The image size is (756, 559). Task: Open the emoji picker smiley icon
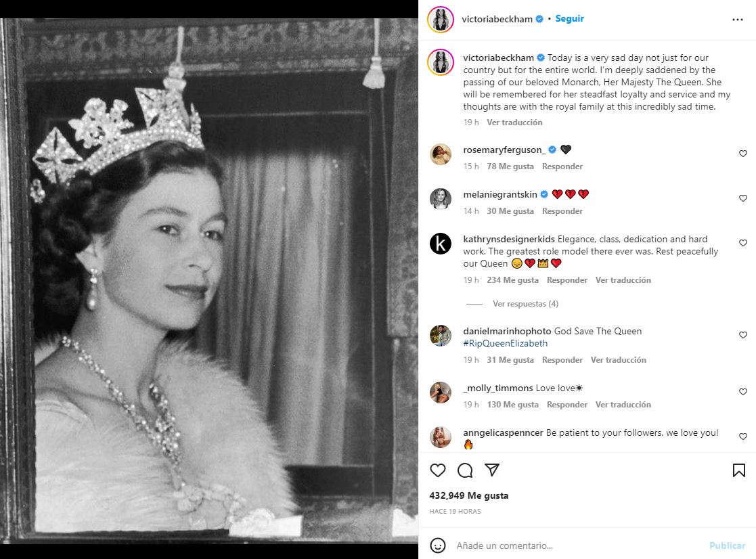439,545
